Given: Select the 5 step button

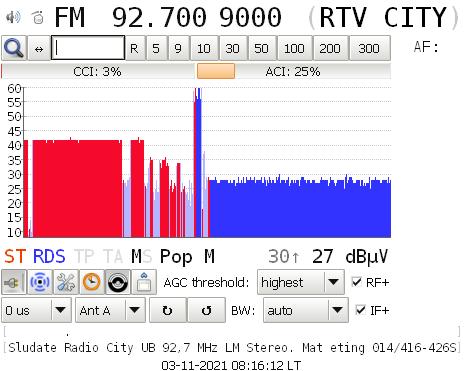Looking at the screenshot, I should pyautogui.click(x=156, y=49).
